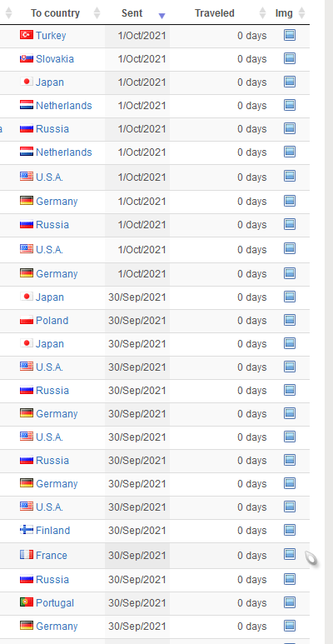Open image icon in Turkey row
The height and width of the screenshot is (644, 333).
tap(290, 35)
